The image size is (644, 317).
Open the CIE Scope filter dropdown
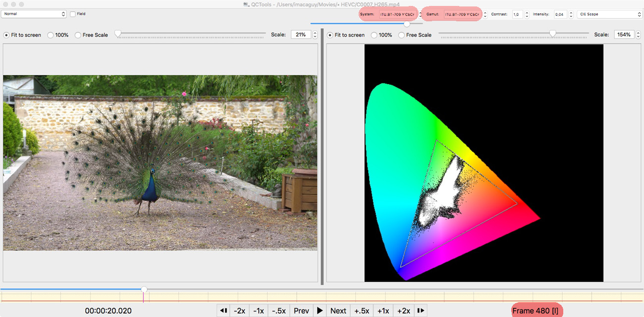point(609,14)
